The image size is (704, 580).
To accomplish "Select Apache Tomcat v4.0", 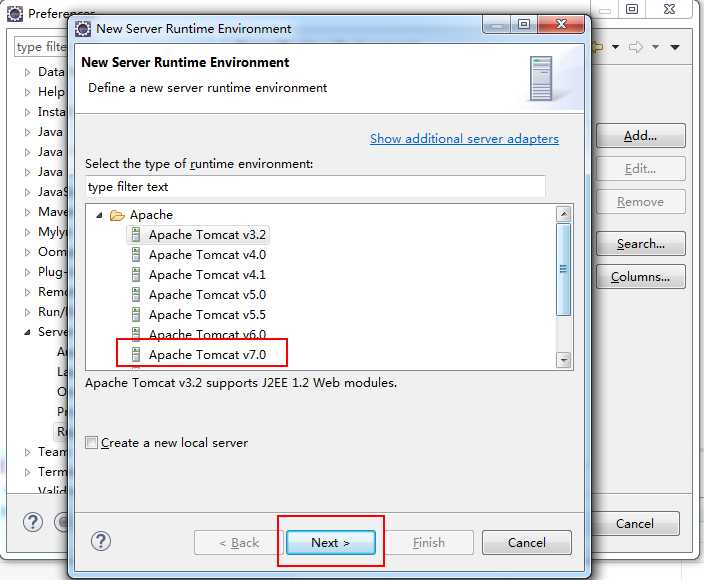I will point(207,255).
